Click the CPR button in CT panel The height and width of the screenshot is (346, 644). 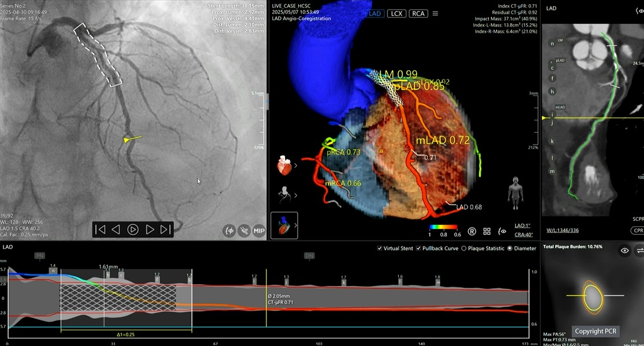click(x=638, y=230)
